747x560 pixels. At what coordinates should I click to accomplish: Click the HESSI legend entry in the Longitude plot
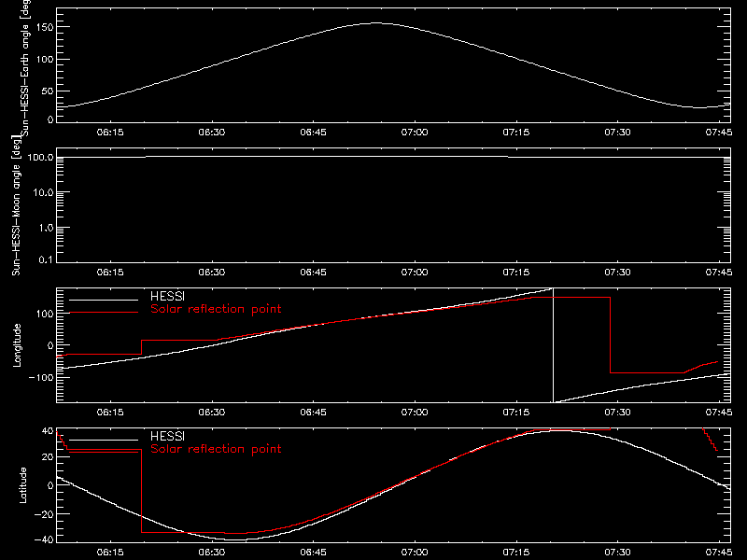(167, 296)
